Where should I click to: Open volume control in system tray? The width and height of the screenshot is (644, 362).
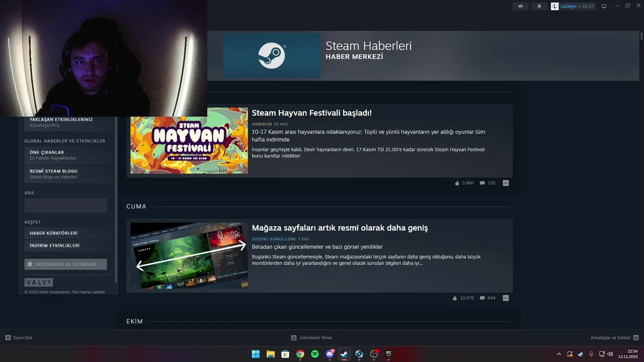610,354
